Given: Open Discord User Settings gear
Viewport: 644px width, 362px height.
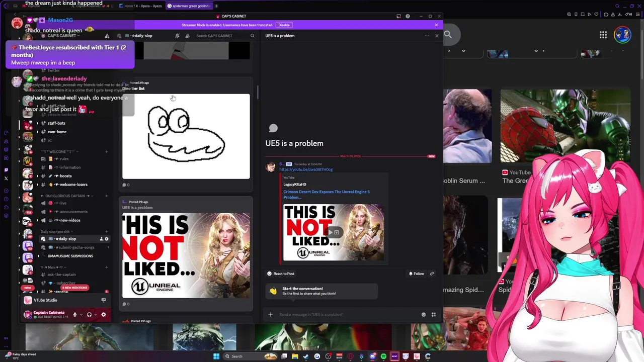Looking at the screenshot, I should coord(104,315).
